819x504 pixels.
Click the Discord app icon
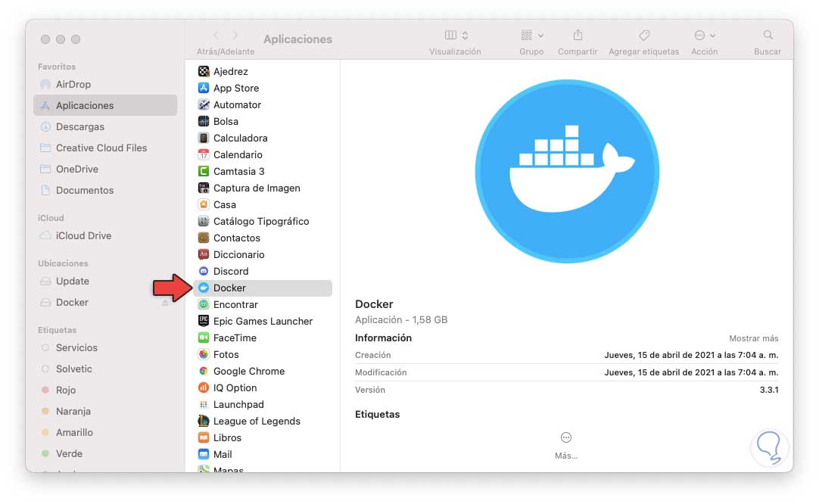[204, 272]
